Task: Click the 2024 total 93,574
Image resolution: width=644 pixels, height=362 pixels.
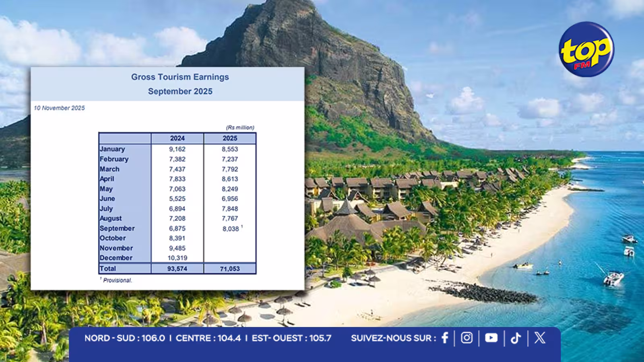Action: pyautogui.click(x=177, y=268)
